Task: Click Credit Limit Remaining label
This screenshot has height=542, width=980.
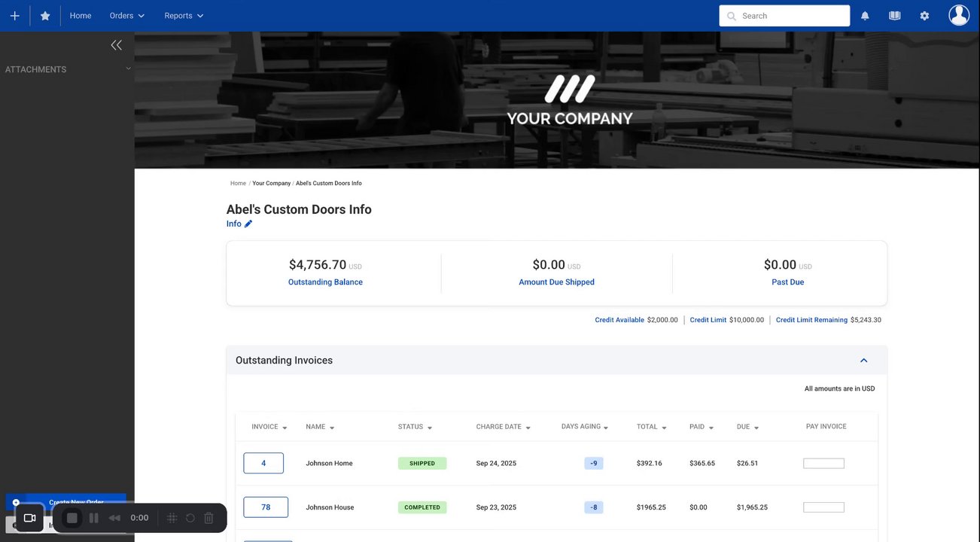Action: (811, 320)
